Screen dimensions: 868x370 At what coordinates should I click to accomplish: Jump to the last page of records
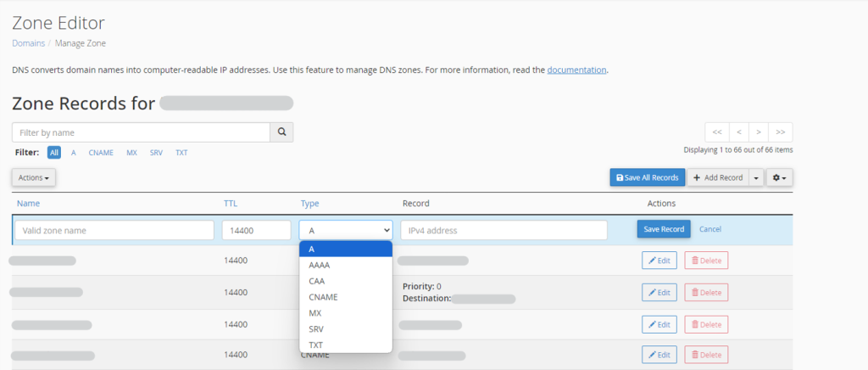[781, 132]
